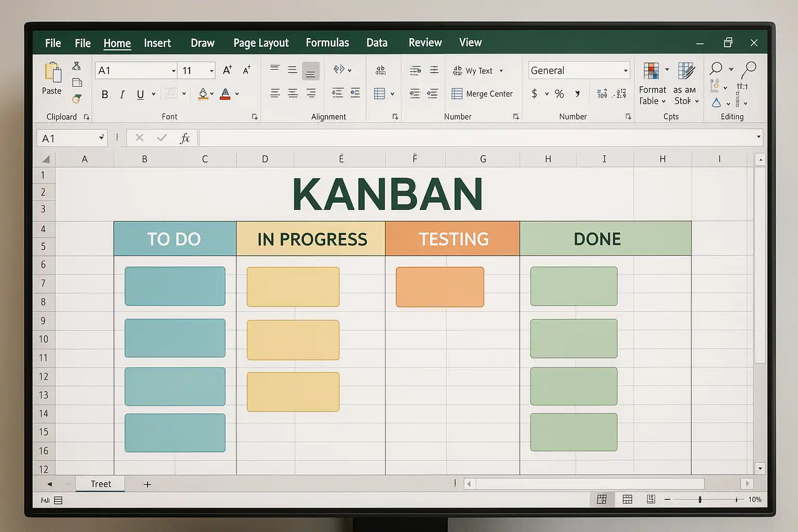Screen dimensions: 798x532
Task: Click the Format Table colored grid icon
Action: click(651, 71)
